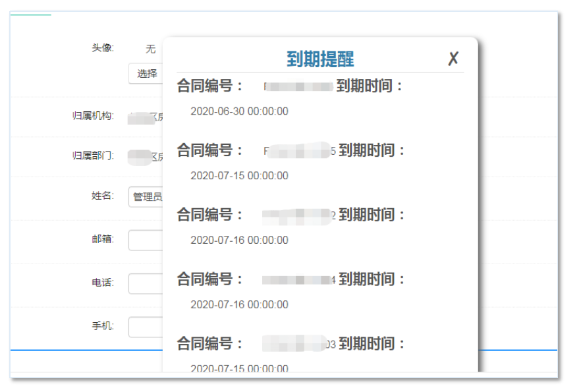The width and height of the screenshot is (581, 392).
Task: Click the second contract's 2020-07-15 expiry date
Action: 239,176
